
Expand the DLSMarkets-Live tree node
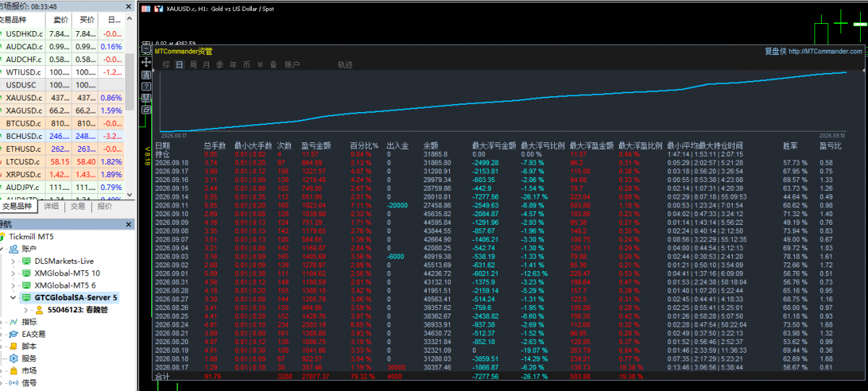[x=13, y=261]
